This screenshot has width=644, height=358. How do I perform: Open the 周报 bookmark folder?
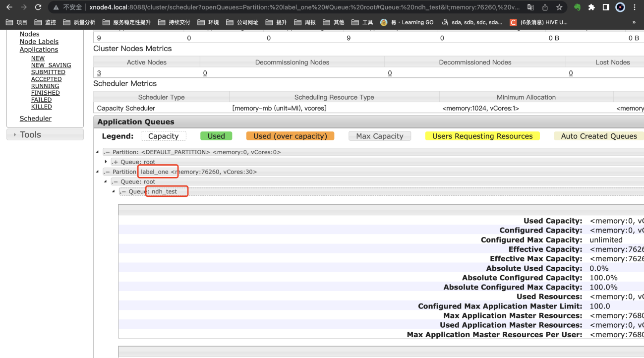coord(305,22)
